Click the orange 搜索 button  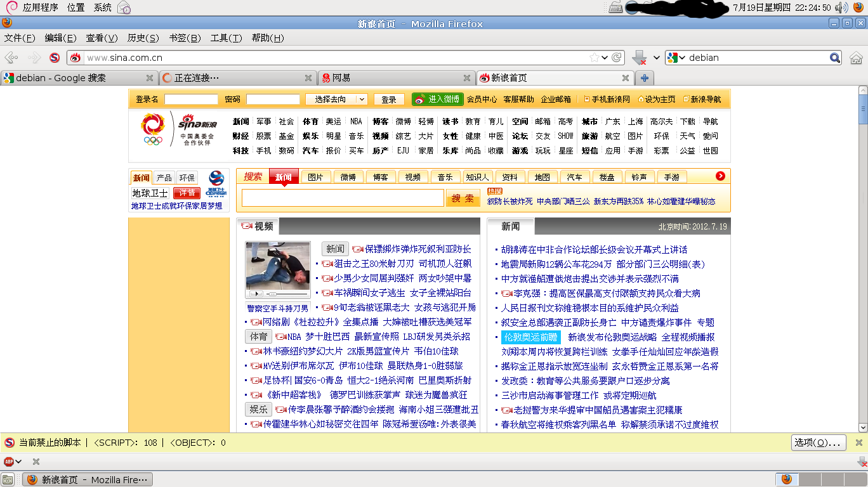click(x=463, y=198)
